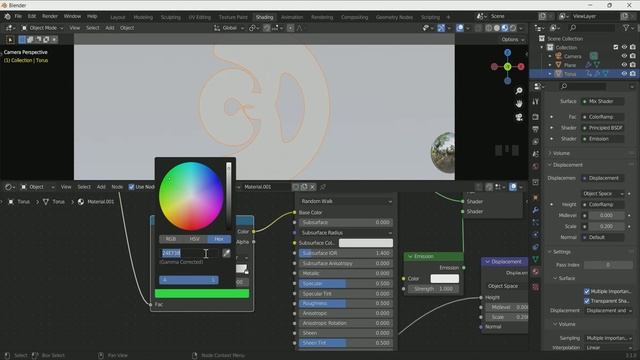Open the Scene properties tab
The image size is (640, 360).
[x=536, y=153]
